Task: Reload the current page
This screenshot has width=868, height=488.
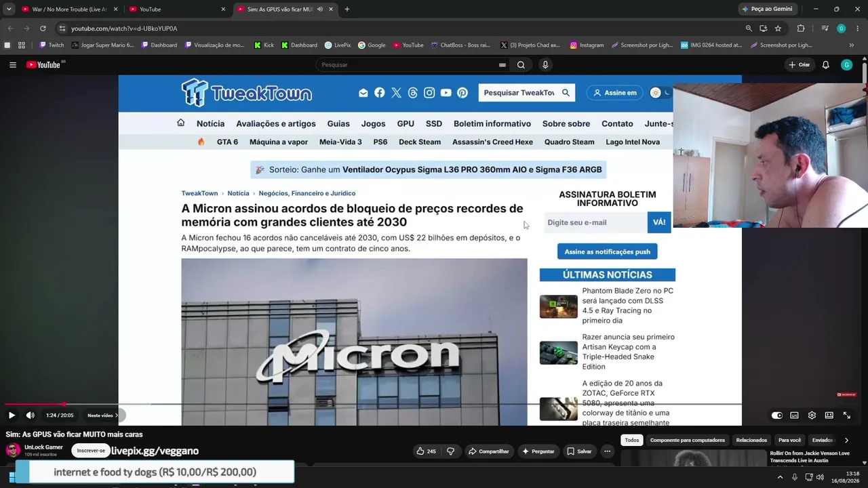Action: (x=43, y=28)
